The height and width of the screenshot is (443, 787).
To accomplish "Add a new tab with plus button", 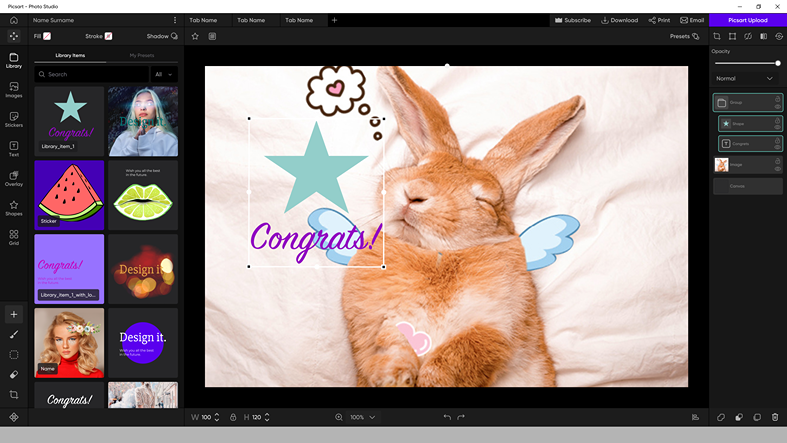I will 334,20.
